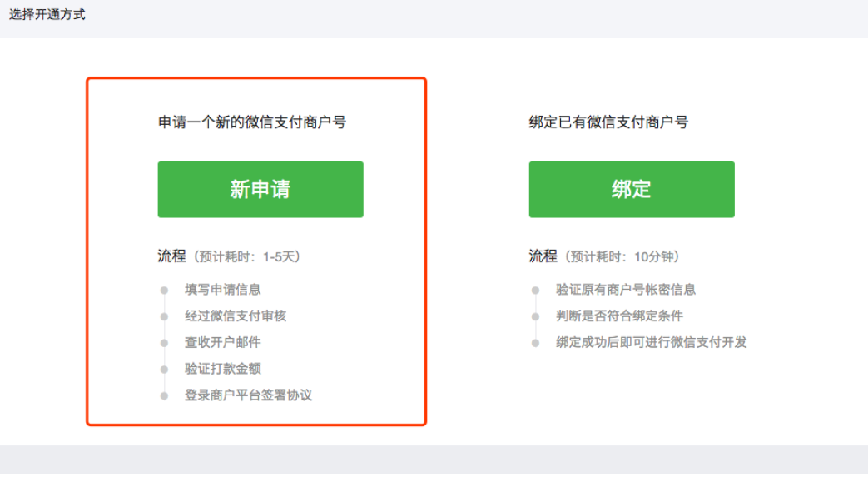Click the 查收开户邮件 step text
The width and height of the screenshot is (868, 477).
[222, 342]
